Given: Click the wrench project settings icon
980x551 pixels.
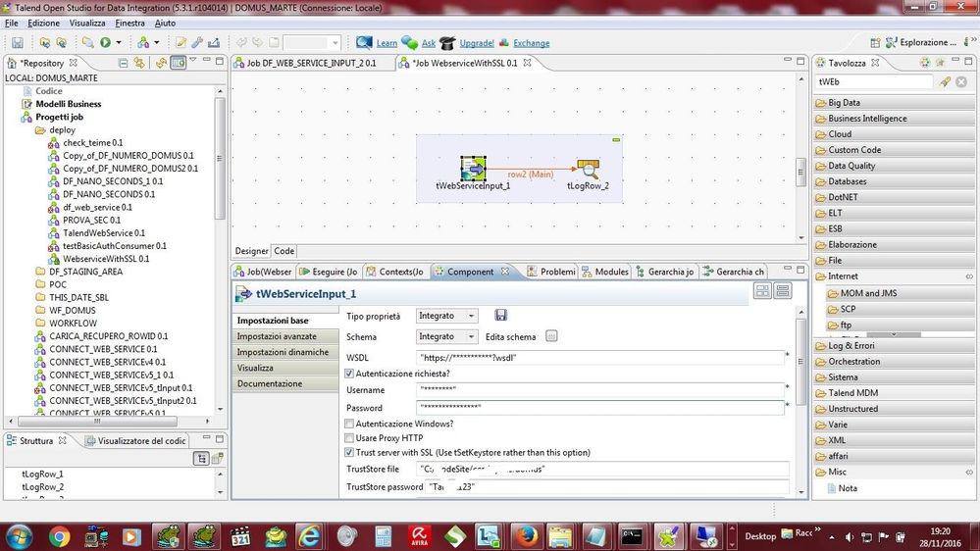Looking at the screenshot, I should point(197,42).
